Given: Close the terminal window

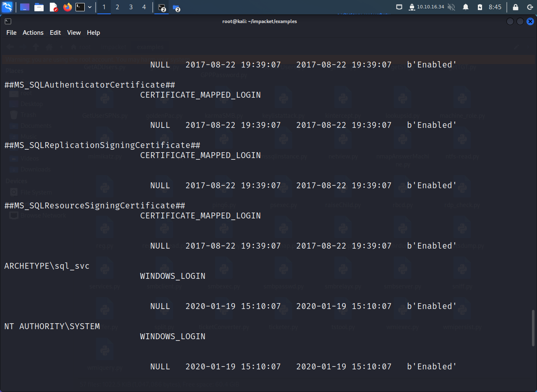Looking at the screenshot, I should click(530, 21).
